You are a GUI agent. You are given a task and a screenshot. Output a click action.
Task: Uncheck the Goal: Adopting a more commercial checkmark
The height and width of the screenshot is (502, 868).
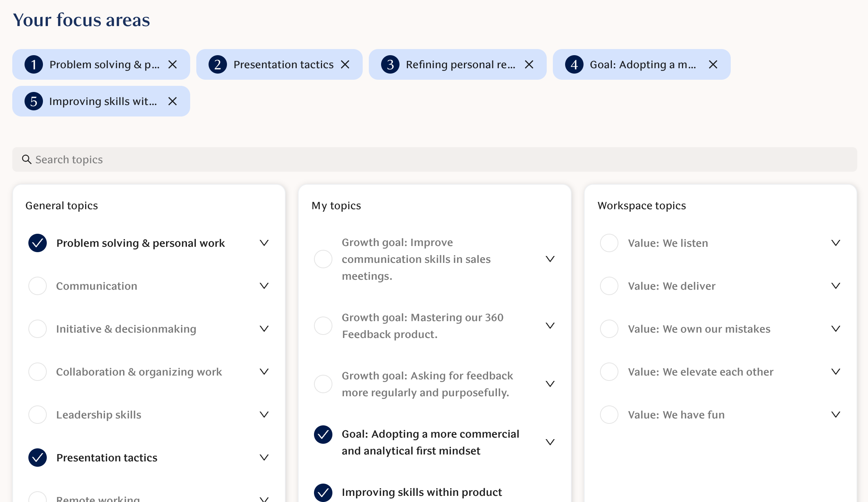323,435
